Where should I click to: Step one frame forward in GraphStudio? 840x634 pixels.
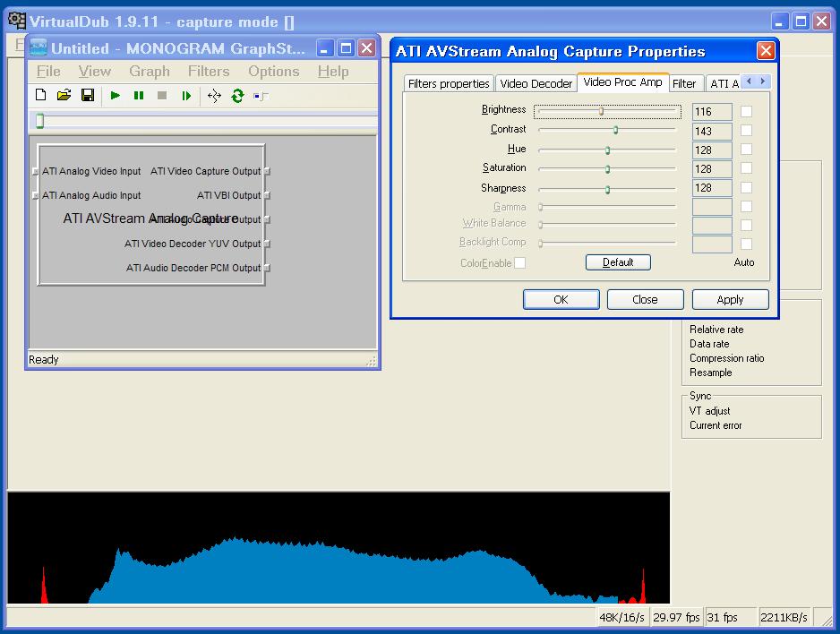(186, 96)
